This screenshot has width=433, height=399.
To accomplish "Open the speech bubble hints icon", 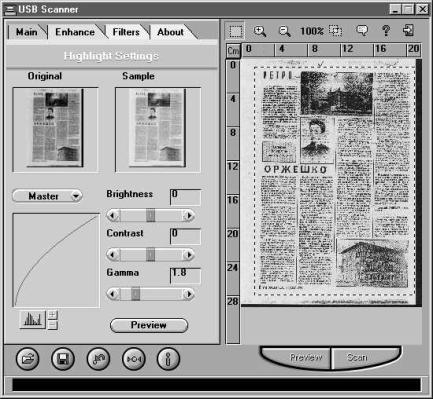I will [362, 31].
